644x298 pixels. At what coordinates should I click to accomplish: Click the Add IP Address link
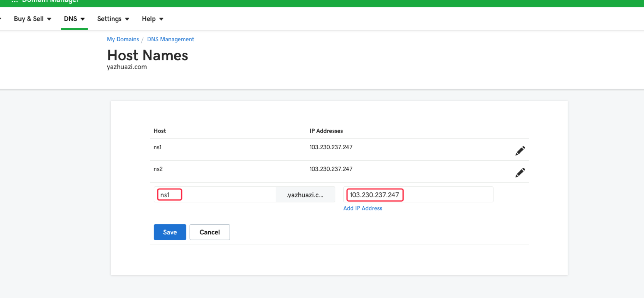click(x=362, y=208)
